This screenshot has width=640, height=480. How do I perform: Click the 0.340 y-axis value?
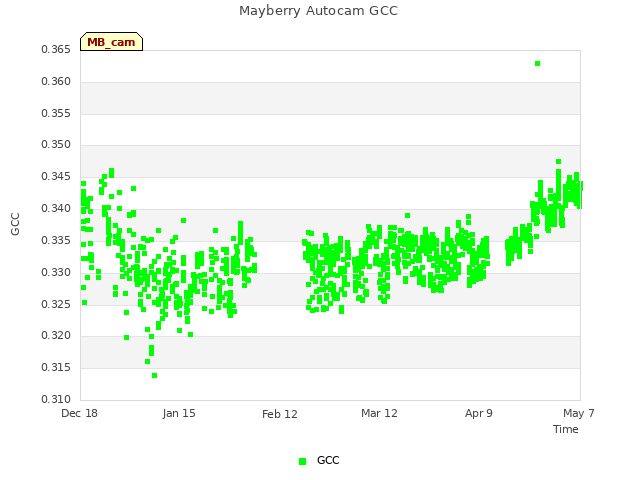pyautogui.click(x=56, y=209)
